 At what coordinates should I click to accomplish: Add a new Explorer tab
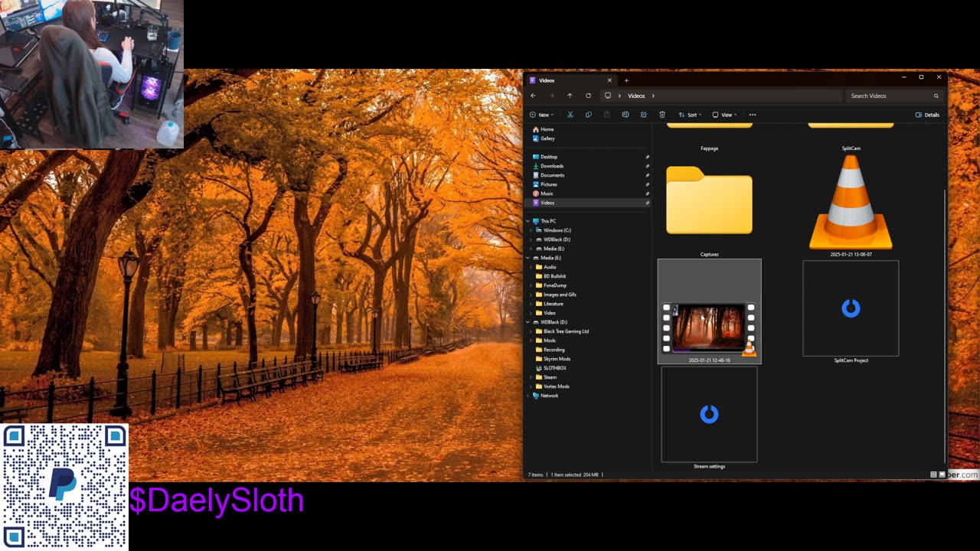point(626,80)
